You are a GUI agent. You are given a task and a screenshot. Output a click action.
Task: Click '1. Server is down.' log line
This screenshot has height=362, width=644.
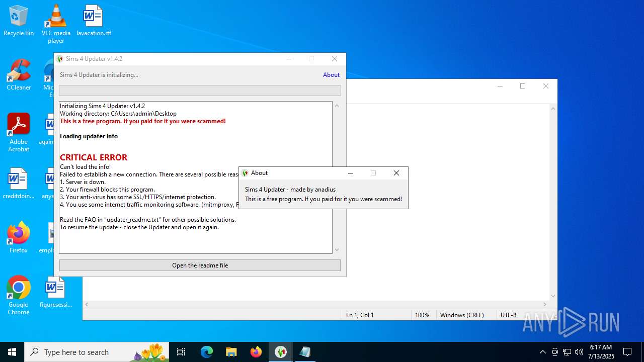coord(83,182)
